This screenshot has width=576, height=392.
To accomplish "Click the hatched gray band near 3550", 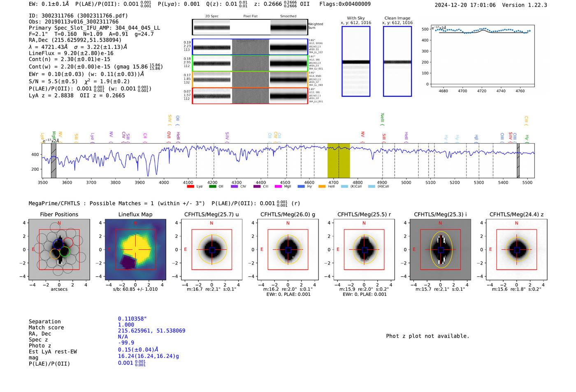I will pos(53,160).
